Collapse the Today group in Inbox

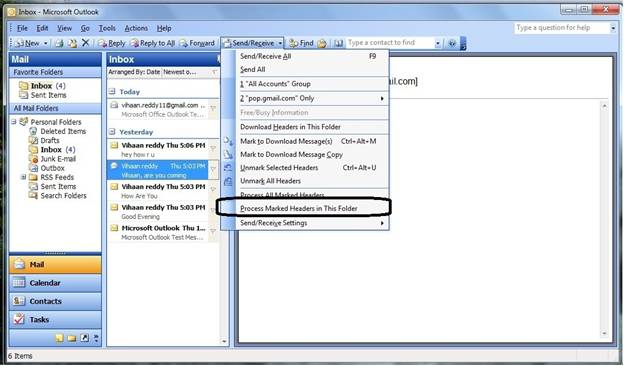[x=112, y=92]
